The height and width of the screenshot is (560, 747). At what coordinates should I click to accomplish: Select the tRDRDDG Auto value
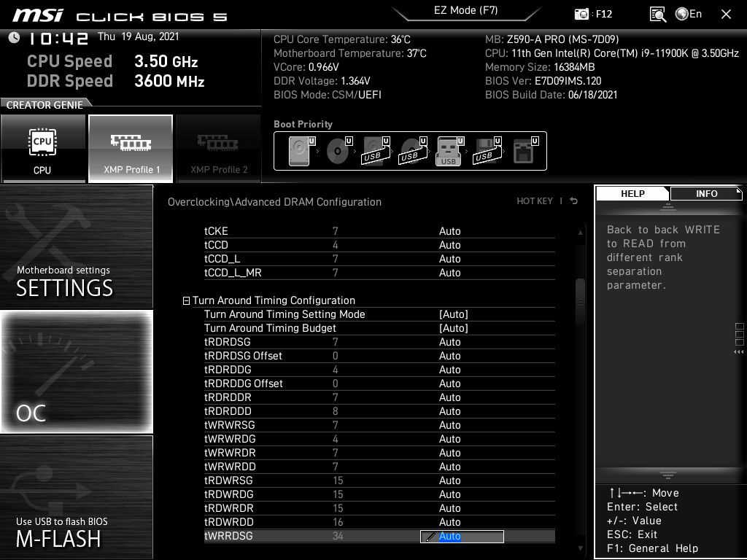click(449, 370)
